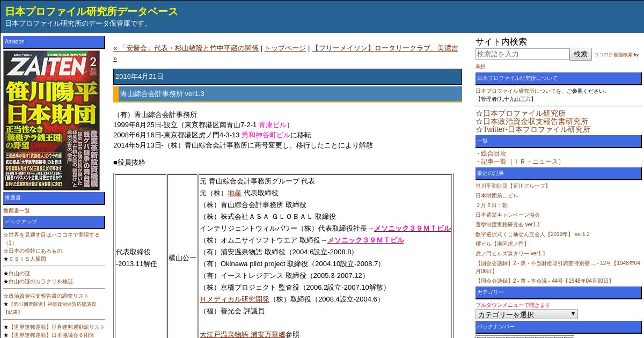
Task: Open article title 青山綜合会計事務所 ver1.3
Action: coord(162,94)
